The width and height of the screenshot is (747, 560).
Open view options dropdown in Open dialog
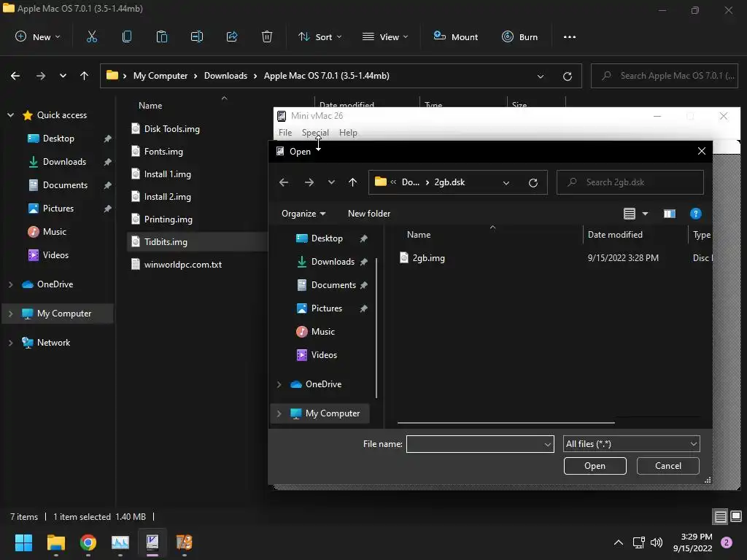point(645,214)
